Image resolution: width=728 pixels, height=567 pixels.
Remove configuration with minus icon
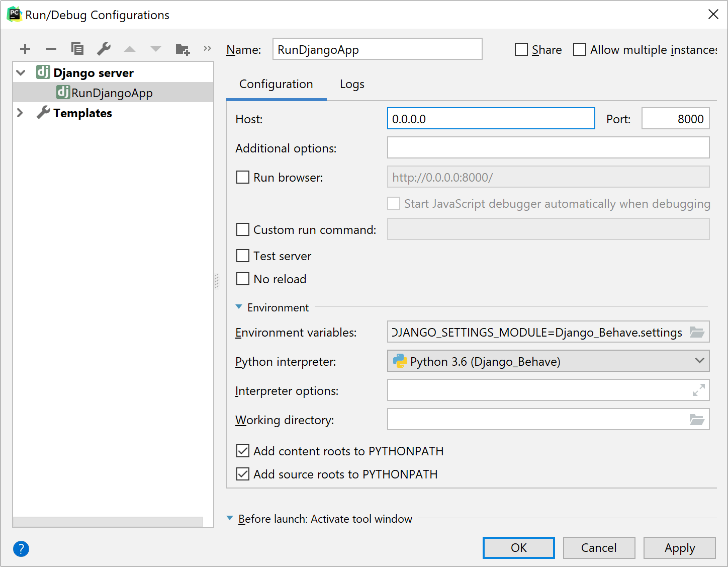[x=51, y=49]
